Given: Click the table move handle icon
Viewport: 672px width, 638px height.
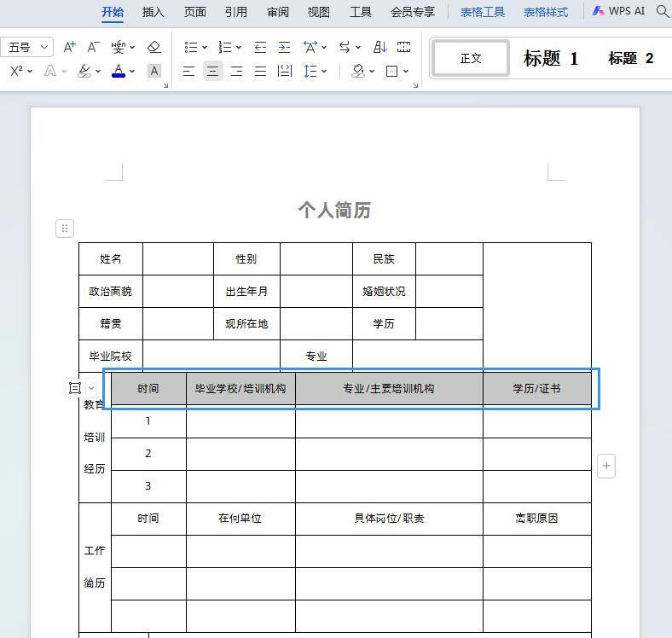Looking at the screenshot, I should click(65, 228).
